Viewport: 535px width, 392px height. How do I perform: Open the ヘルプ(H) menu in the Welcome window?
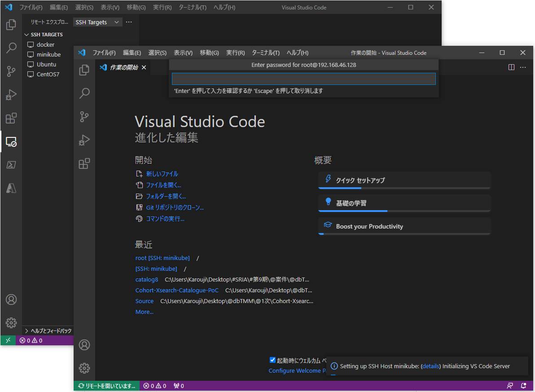pyautogui.click(x=297, y=53)
